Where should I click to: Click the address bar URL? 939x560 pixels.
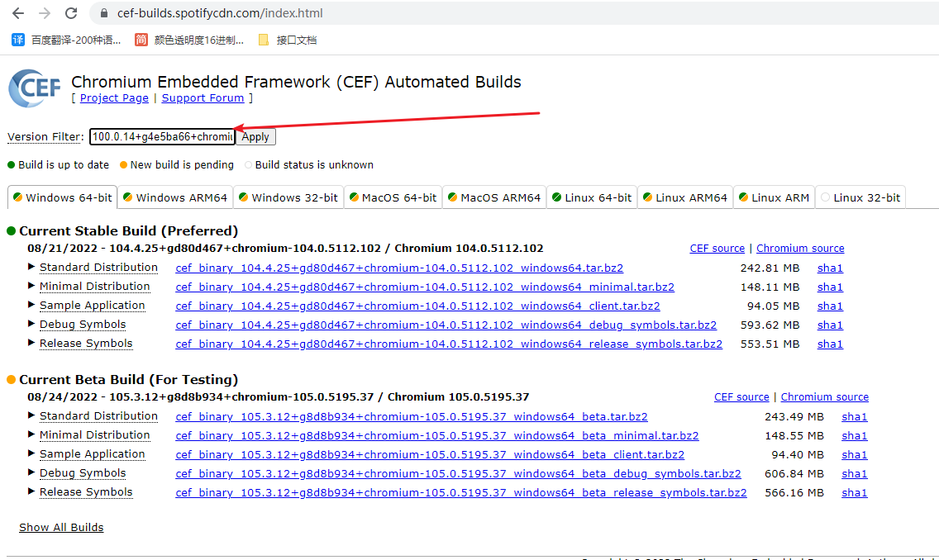[x=220, y=13]
